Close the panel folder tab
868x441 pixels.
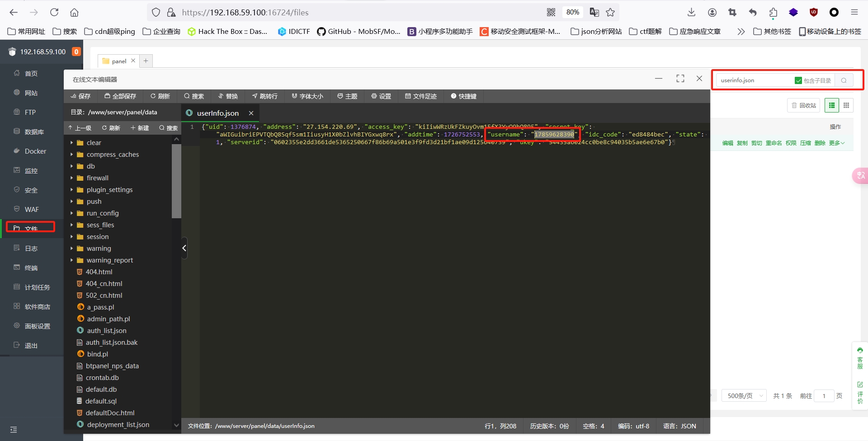click(133, 61)
